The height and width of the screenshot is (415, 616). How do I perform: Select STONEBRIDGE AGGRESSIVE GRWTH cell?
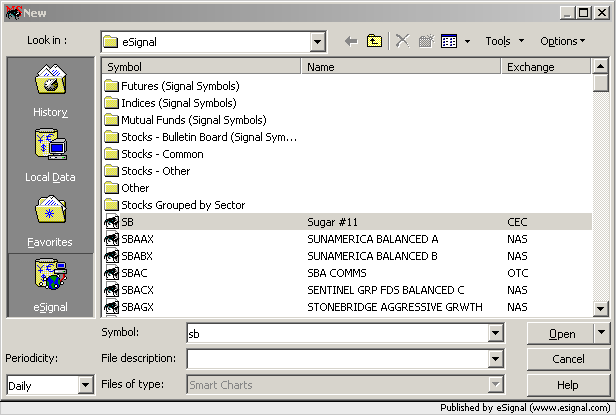tap(395, 307)
